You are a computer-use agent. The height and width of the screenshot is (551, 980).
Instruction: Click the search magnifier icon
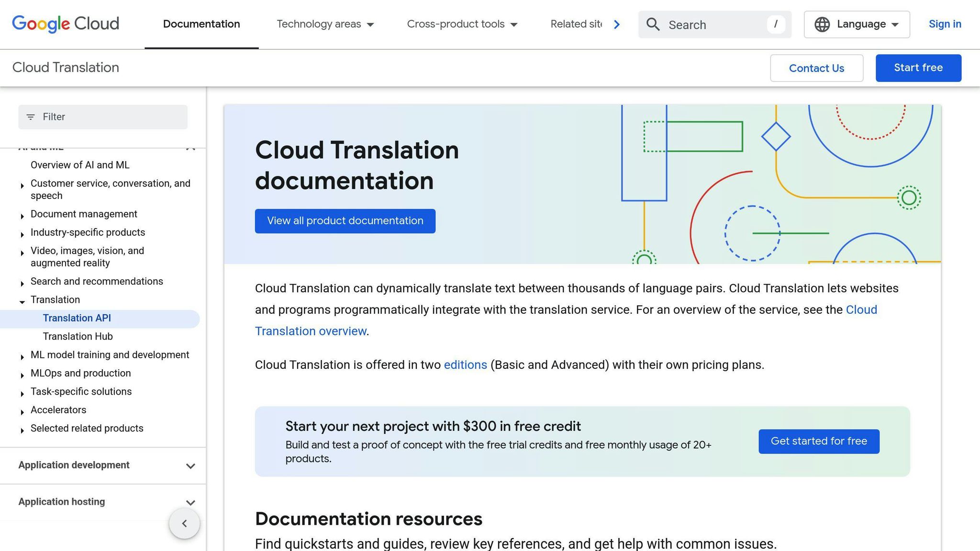tap(653, 24)
